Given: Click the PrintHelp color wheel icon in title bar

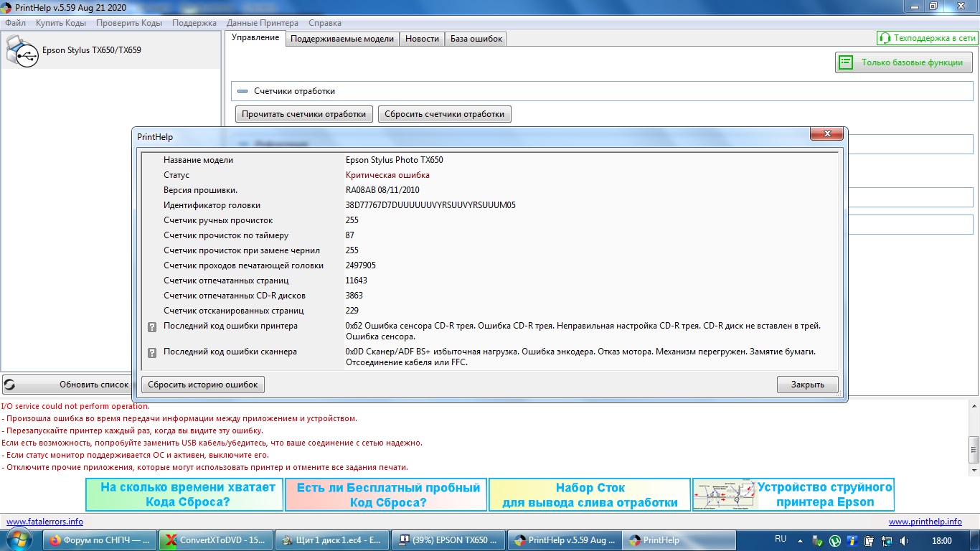Looking at the screenshot, I should [6, 6].
